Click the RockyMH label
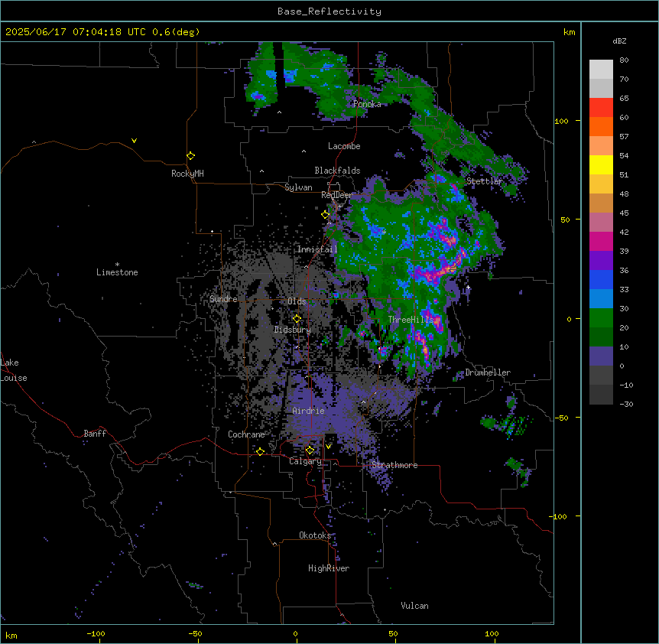This screenshot has height=644, width=659. click(187, 174)
